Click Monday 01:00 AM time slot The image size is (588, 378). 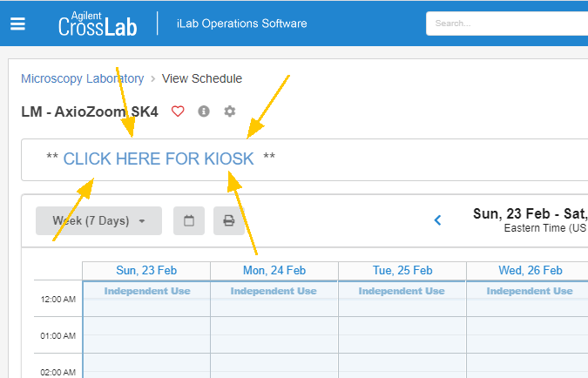[274, 335]
